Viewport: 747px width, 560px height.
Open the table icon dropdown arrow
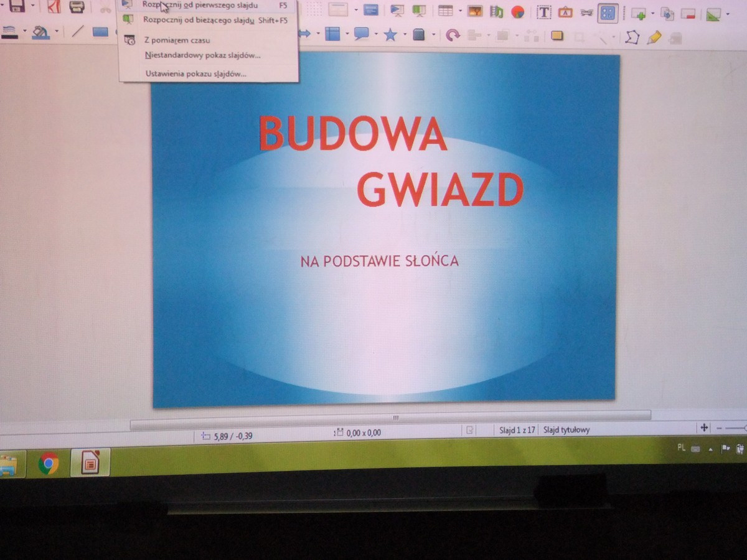pos(461,11)
